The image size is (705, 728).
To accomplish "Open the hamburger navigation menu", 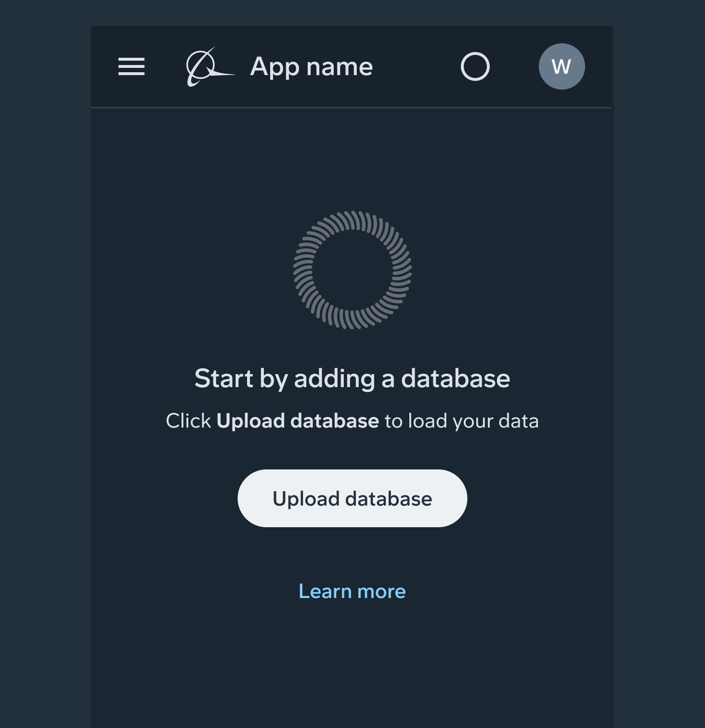I will pyautogui.click(x=131, y=66).
